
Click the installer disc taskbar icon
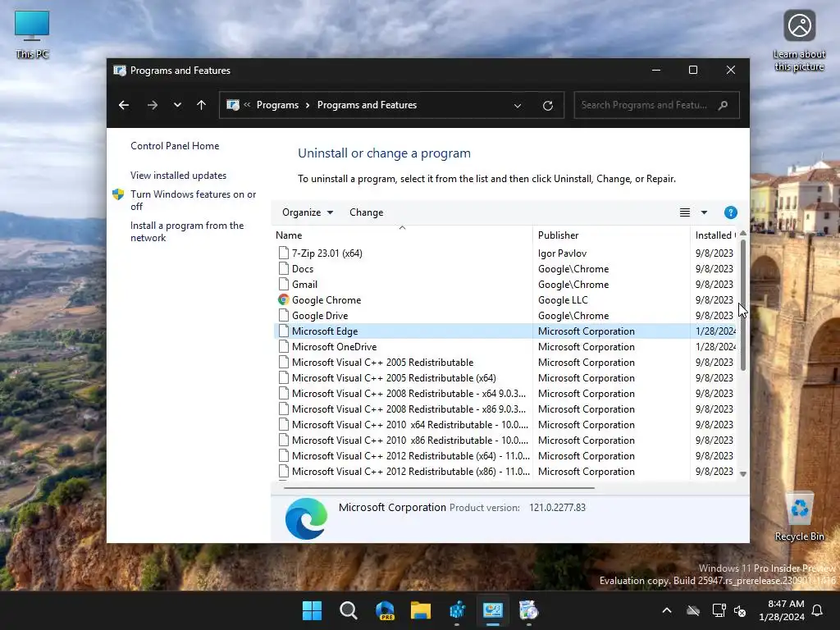pyautogui.click(x=529, y=610)
